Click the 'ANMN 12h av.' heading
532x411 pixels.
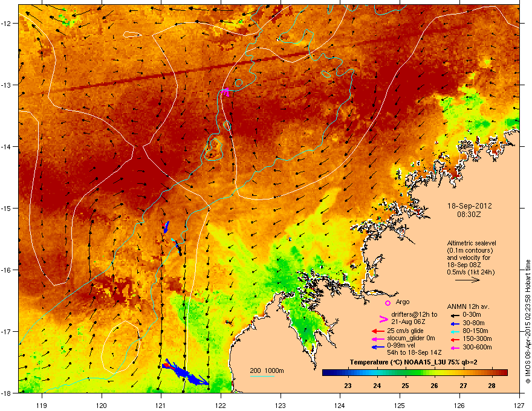pyautogui.click(x=468, y=306)
